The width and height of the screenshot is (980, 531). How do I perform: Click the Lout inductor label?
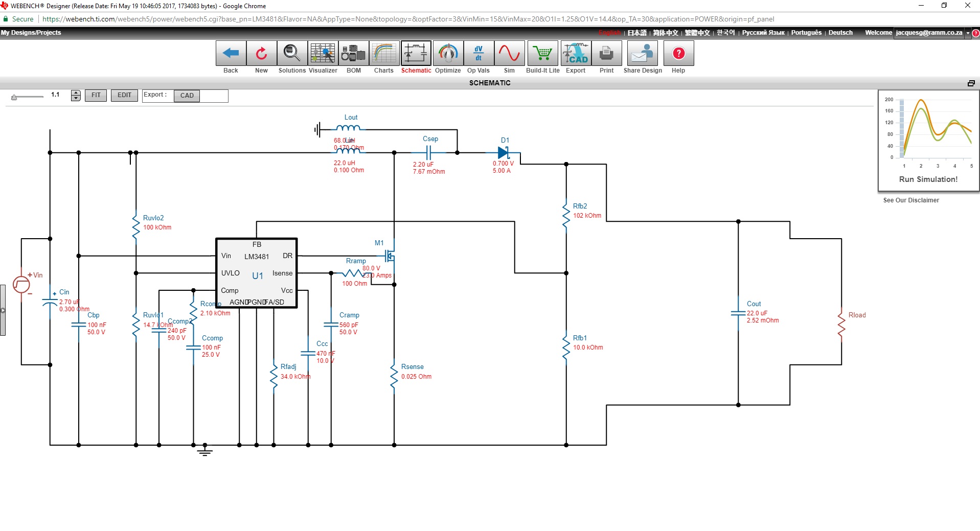(x=351, y=118)
